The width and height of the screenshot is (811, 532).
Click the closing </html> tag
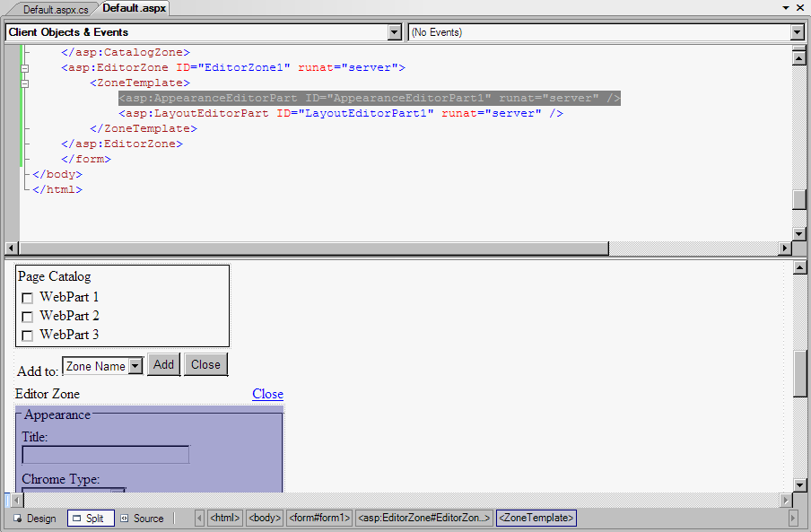57,189
